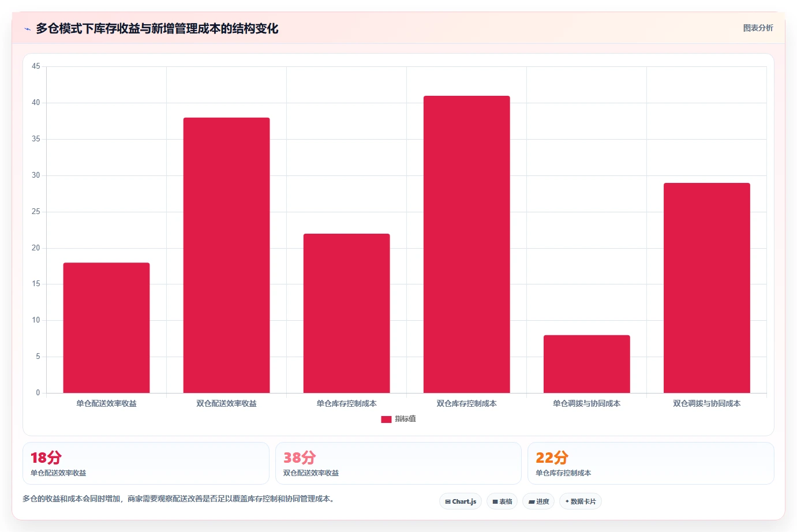Click the summary note starting 多仓的收益和成本
797x532 pixels.
(x=178, y=499)
